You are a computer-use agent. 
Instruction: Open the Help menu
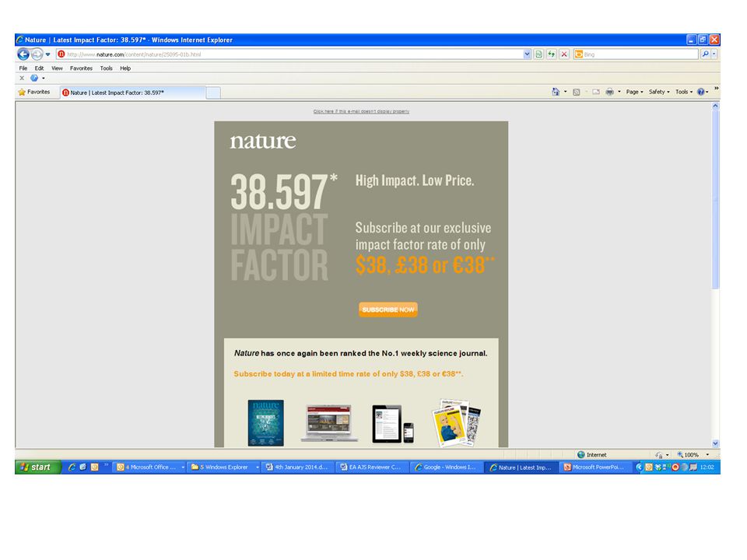[x=125, y=68]
